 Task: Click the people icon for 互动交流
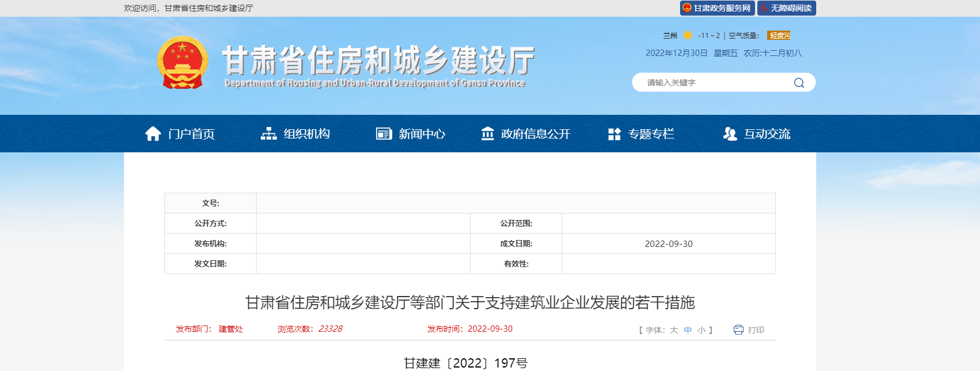click(730, 134)
